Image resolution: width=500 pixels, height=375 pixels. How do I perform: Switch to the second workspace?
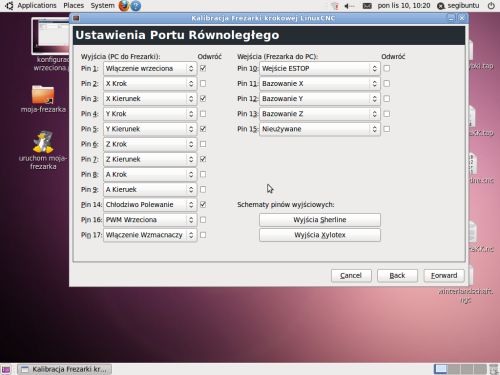454,369
